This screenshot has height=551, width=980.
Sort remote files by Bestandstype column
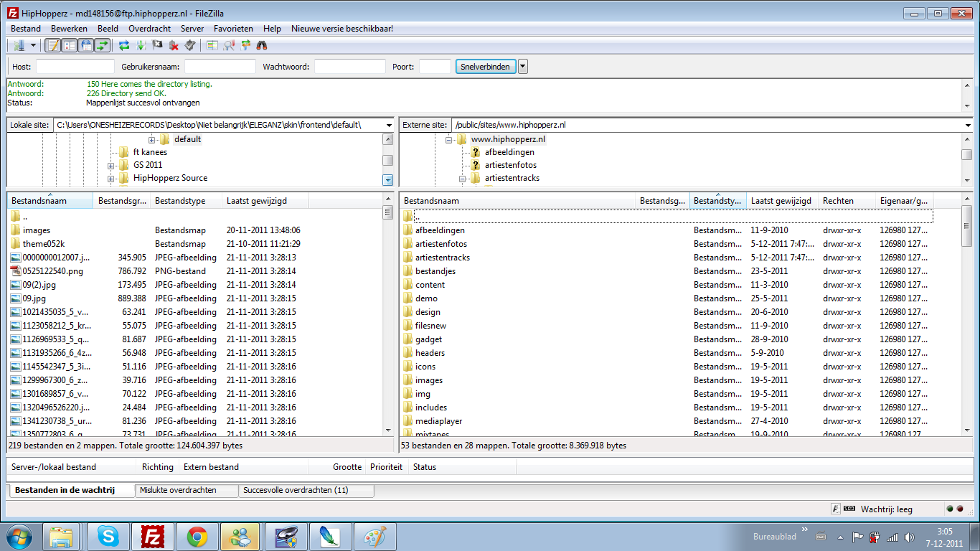coord(717,201)
